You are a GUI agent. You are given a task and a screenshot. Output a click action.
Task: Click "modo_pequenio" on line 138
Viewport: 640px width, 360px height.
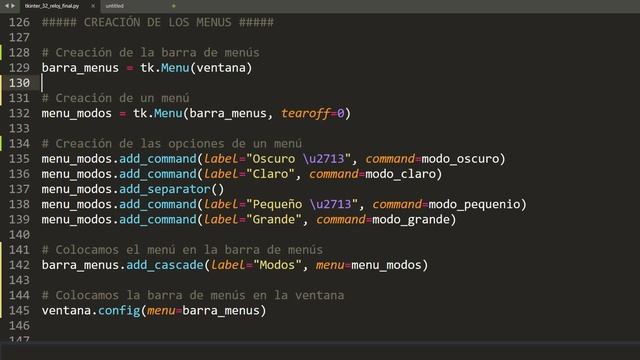(474, 204)
